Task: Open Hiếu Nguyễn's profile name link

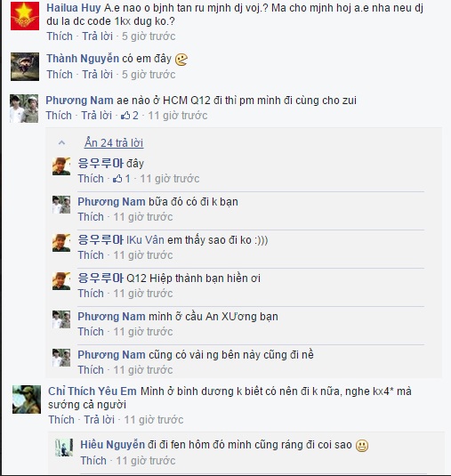Action: (x=112, y=445)
